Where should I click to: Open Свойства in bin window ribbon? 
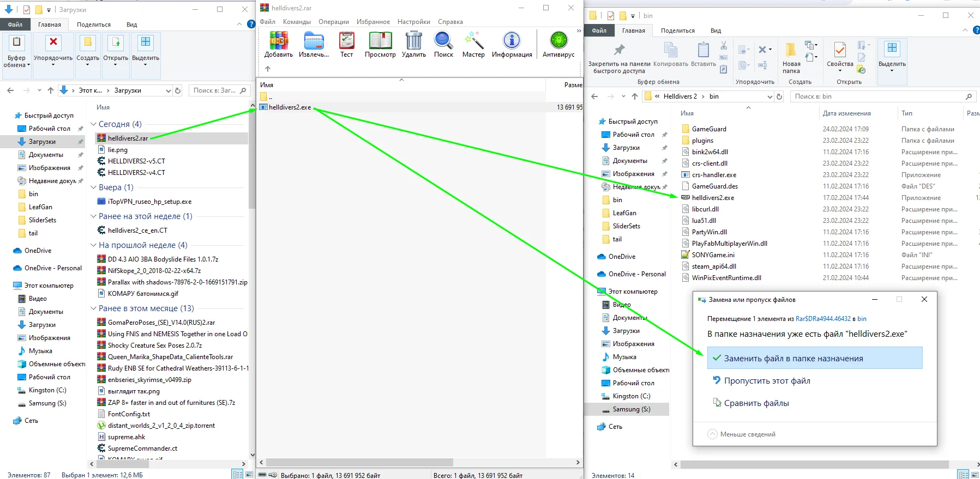(840, 58)
